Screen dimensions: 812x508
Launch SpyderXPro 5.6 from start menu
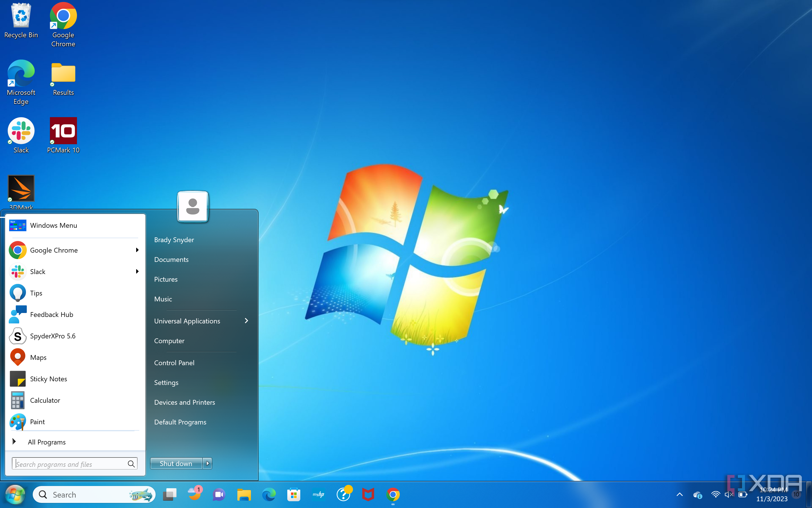coord(75,336)
